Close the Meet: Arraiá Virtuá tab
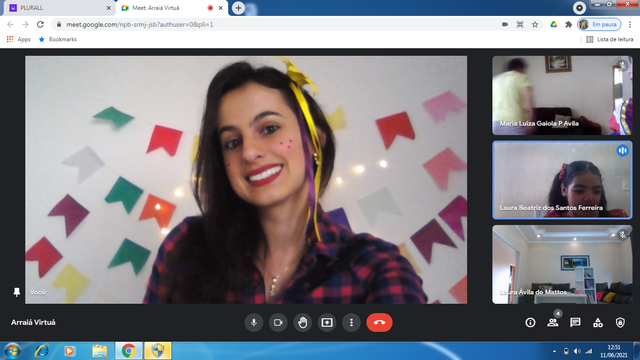 (x=220, y=8)
